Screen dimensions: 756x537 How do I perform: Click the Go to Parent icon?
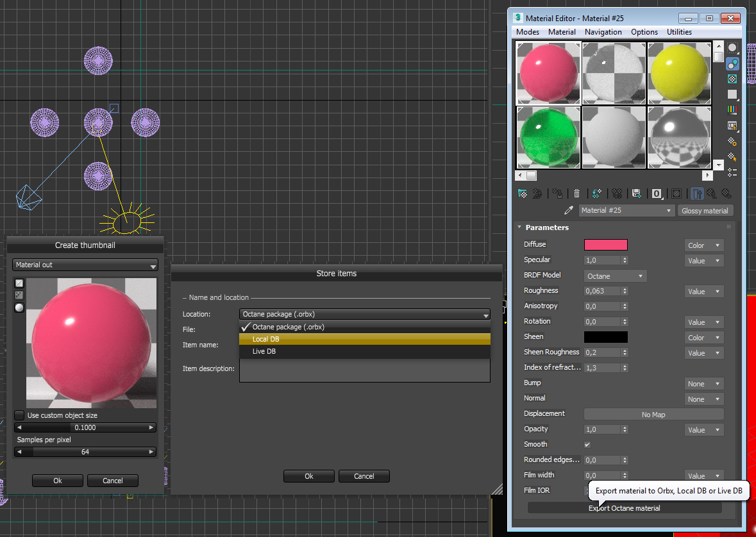[x=712, y=194]
